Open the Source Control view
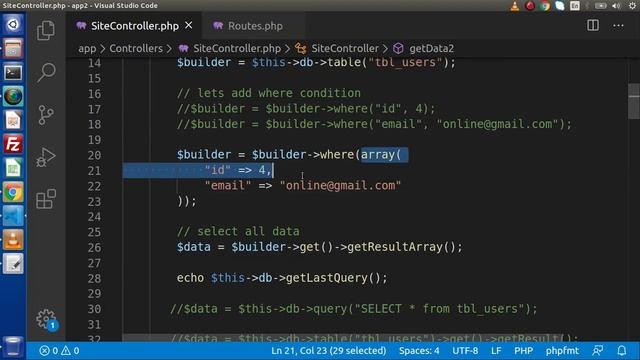The width and height of the screenshot is (640, 360). tap(46, 115)
